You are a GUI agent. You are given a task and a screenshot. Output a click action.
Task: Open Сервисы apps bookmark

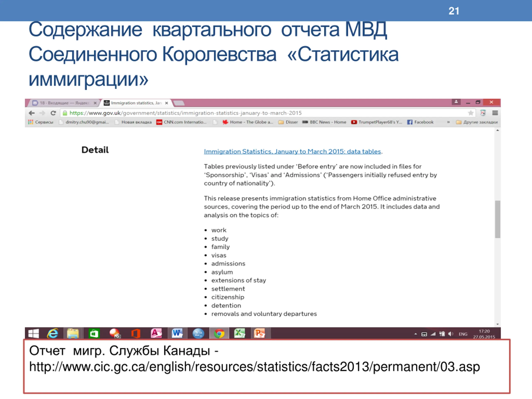tap(40, 122)
